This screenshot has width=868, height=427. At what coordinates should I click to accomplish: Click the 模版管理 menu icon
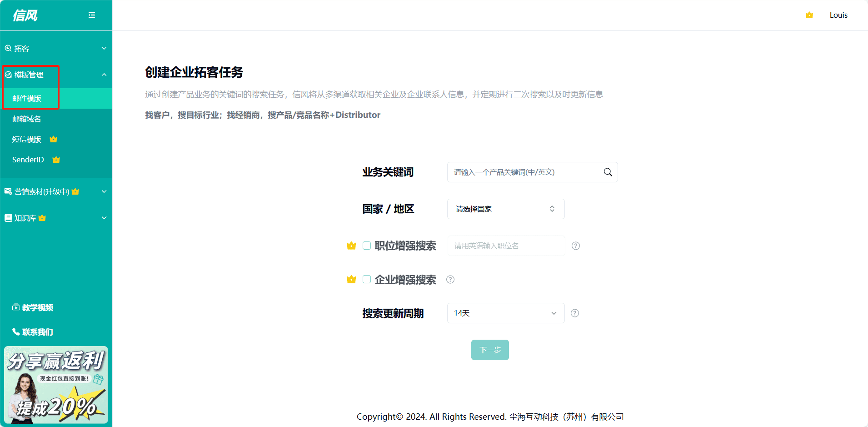click(x=8, y=75)
